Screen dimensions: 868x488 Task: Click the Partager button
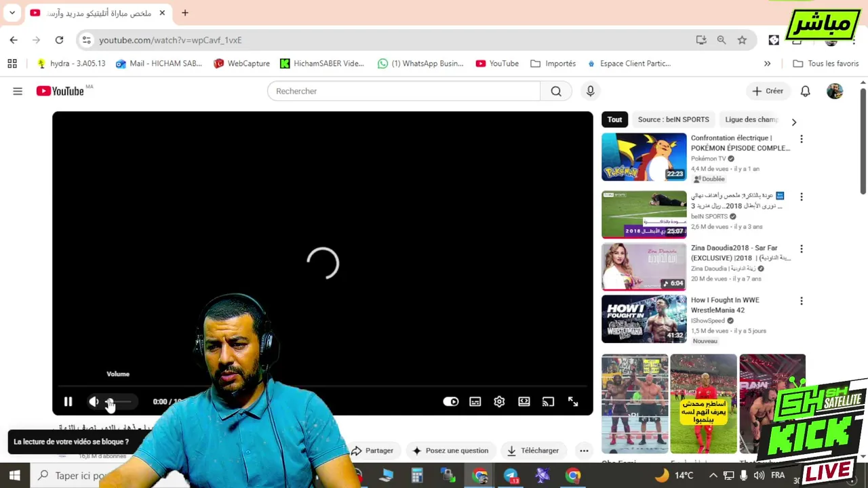point(372,451)
